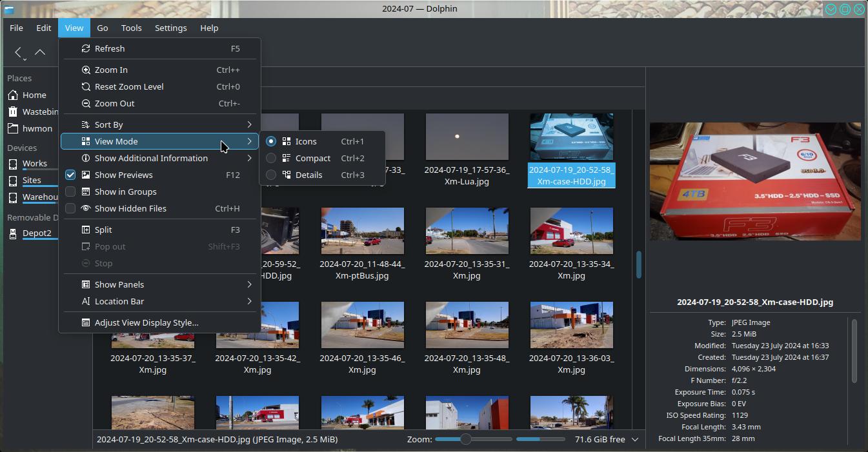Click the Wastebin icon in Places

point(13,112)
